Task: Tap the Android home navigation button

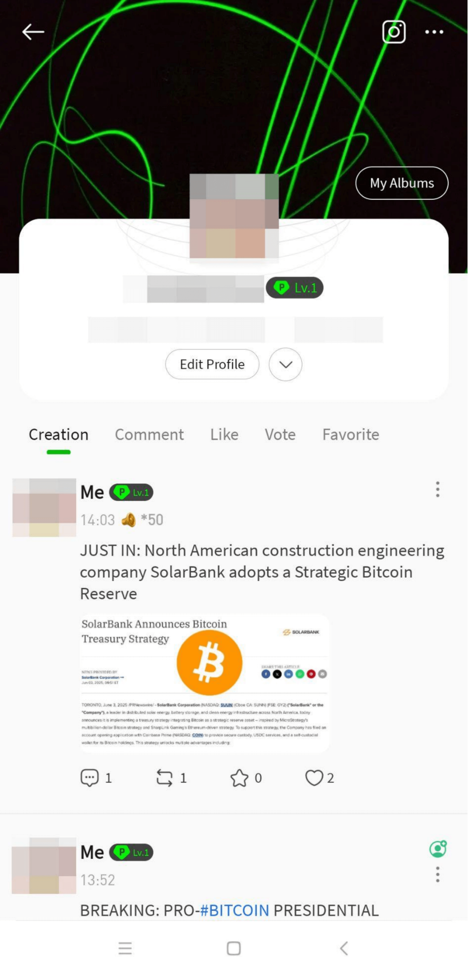Action: (x=234, y=948)
